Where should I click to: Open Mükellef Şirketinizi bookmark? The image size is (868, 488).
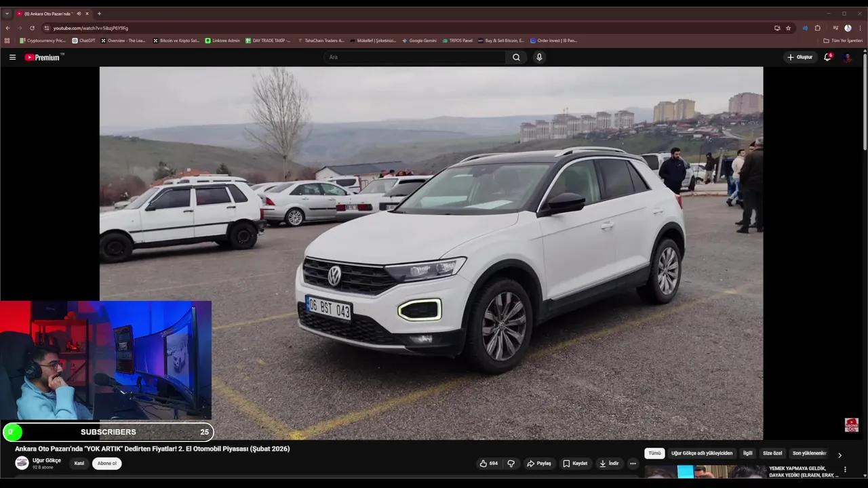coord(373,41)
